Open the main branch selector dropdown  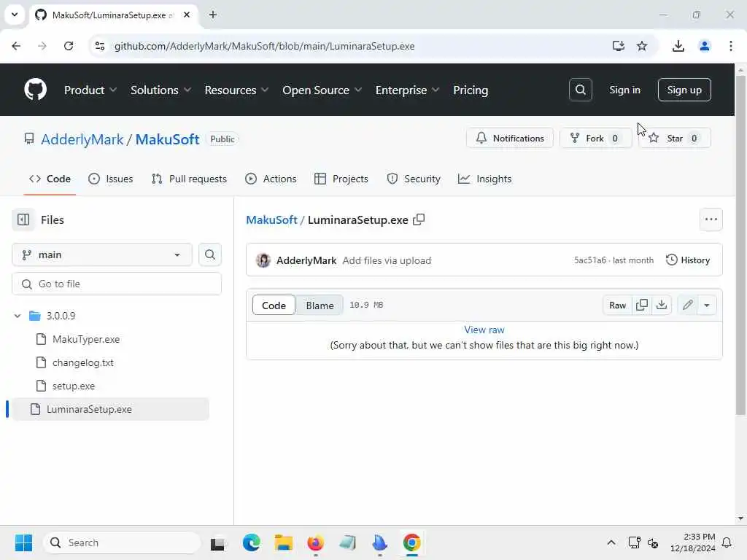point(102,254)
